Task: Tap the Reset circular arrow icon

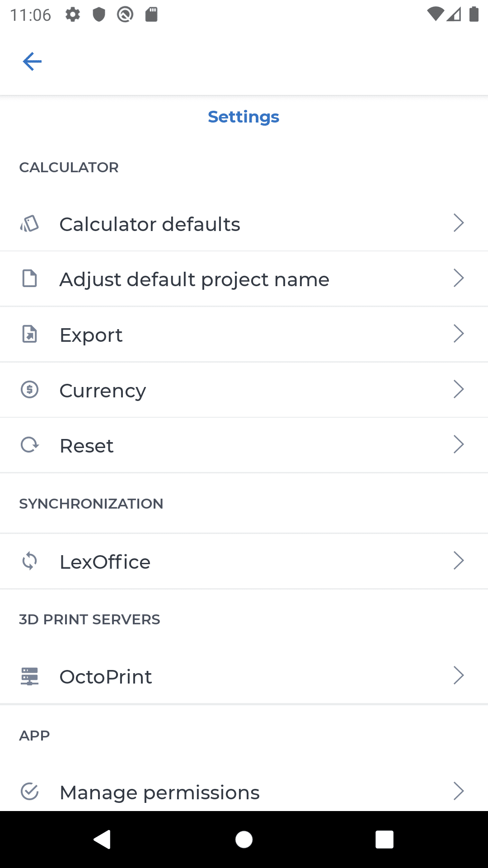Action: click(29, 445)
